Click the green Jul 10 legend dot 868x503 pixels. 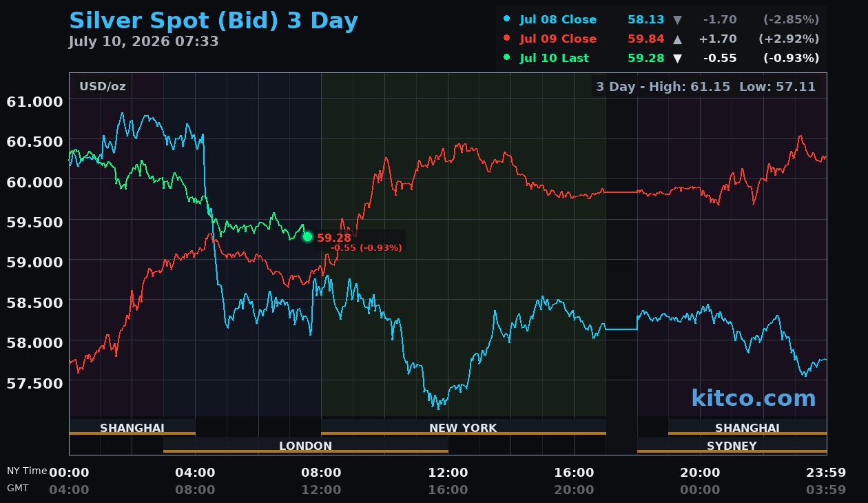(507, 58)
